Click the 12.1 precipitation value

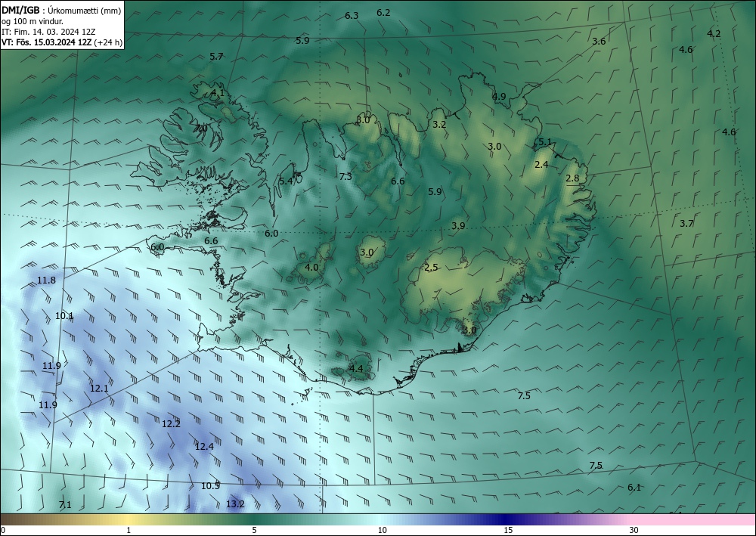(x=99, y=388)
